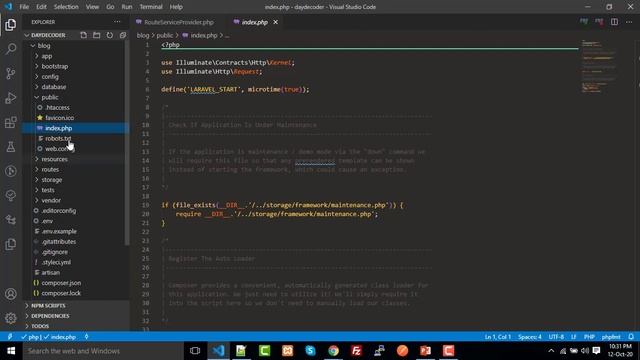Open Google Chrome from taskbar
Screen dimensions: 640x360
tap(333, 351)
